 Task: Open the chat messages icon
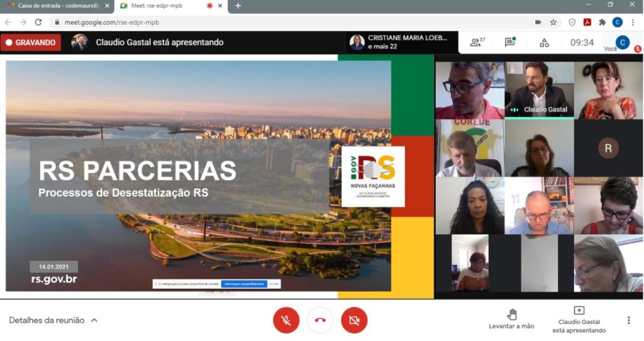click(x=510, y=42)
